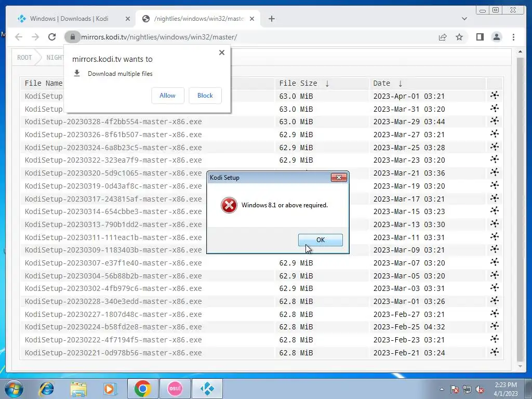Open Windows Media Player from the taskbar
532x399 pixels.
(x=110, y=389)
